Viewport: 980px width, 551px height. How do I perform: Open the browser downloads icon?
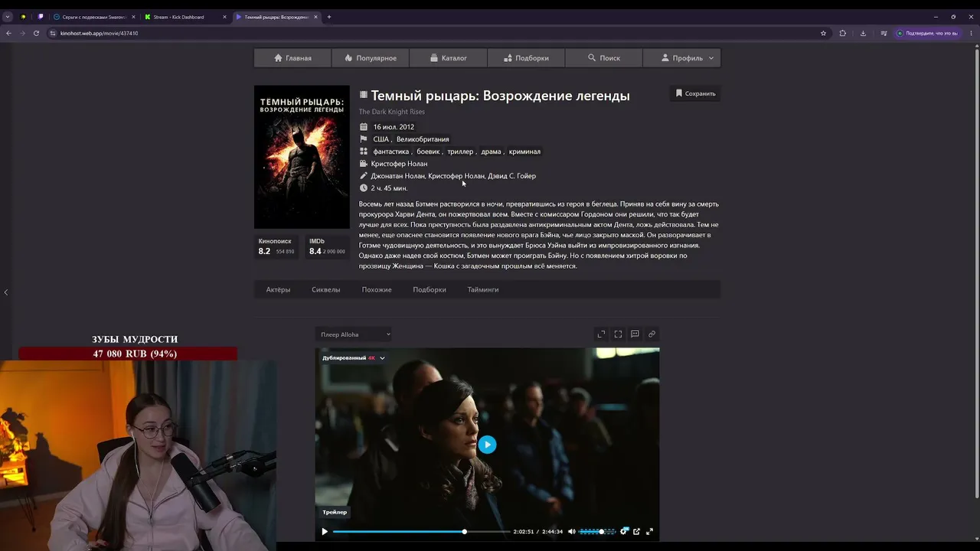[863, 33]
